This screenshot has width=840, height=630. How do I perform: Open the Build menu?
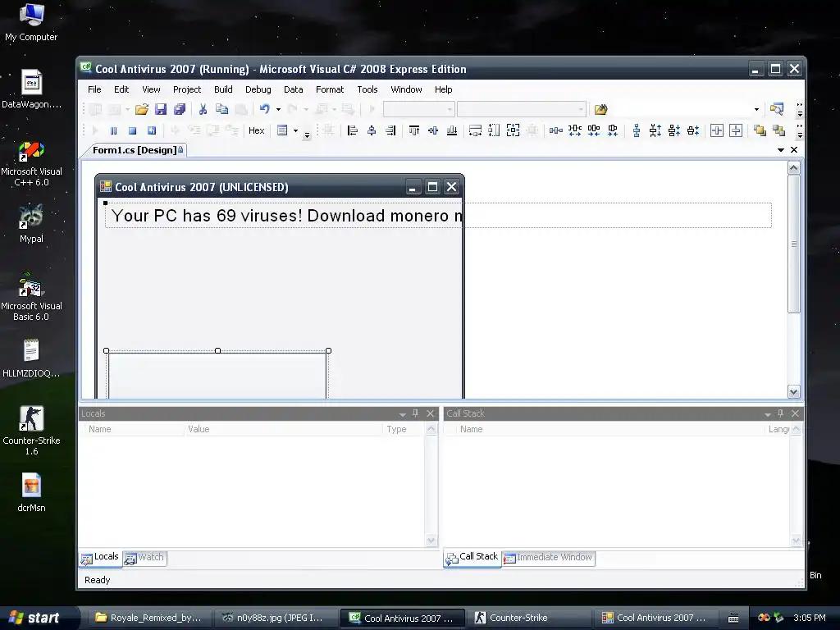point(223,89)
